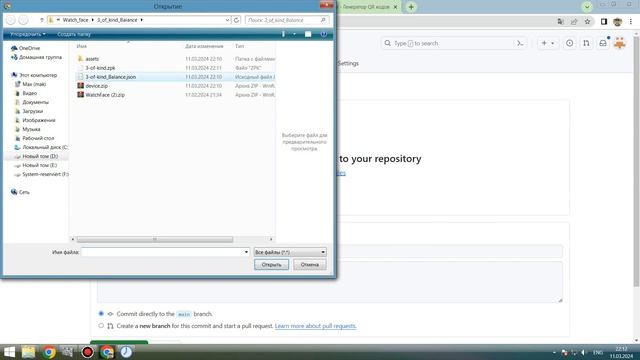Click the GitHub page vertical scrollbar
Image resolution: width=640 pixels, height=360 pixels.
click(637, 163)
